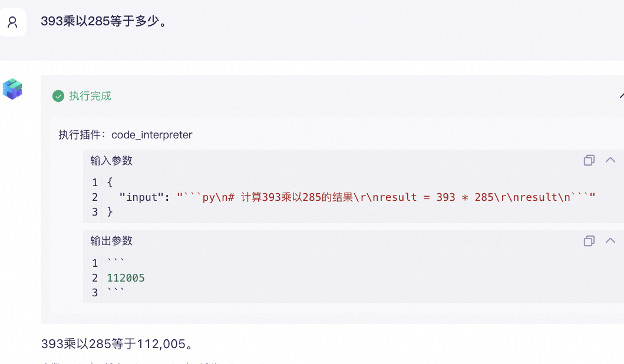Click the opening brace in 输入参数
Image resolution: width=624 pixels, height=364 pixels.
coord(110,183)
